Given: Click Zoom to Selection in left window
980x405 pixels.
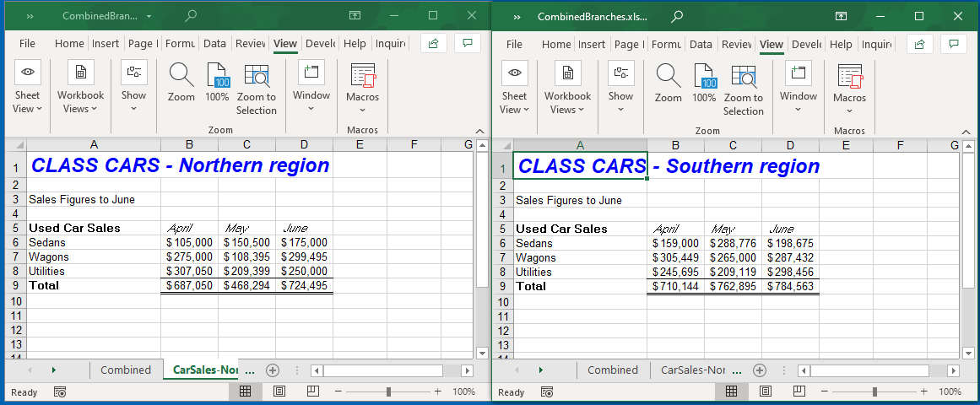Looking at the screenshot, I should (x=257, y=77).
